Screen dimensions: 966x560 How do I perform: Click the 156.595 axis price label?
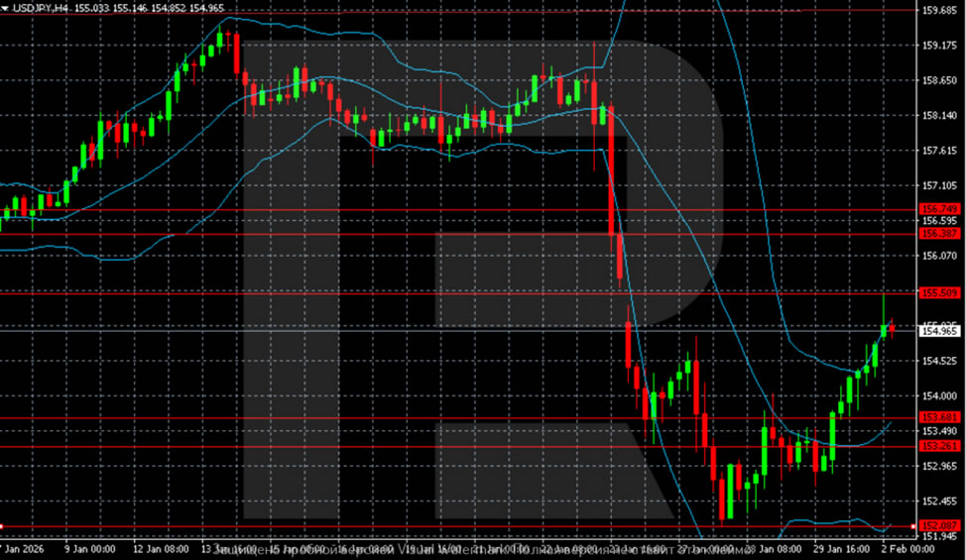[939, 221]
